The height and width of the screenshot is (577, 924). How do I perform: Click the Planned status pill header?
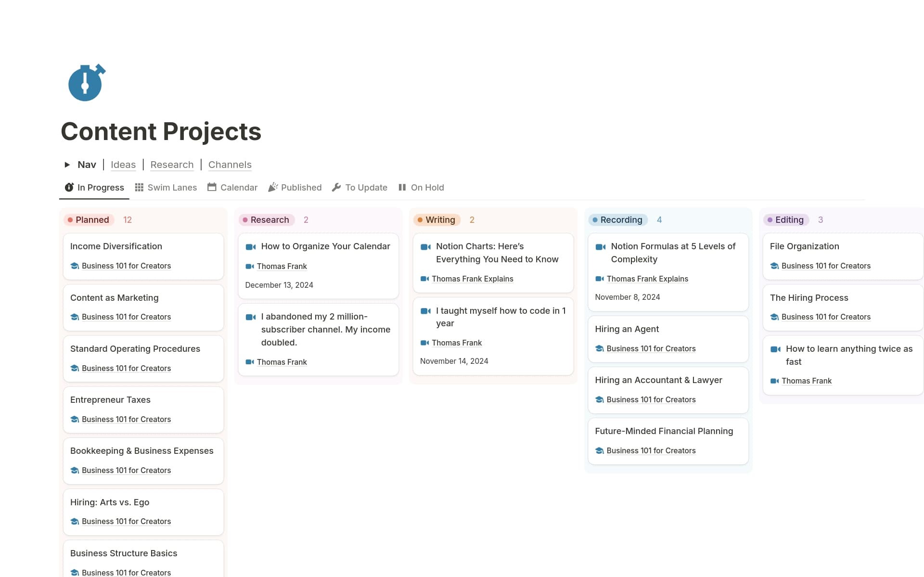click(x=89, y=220)
